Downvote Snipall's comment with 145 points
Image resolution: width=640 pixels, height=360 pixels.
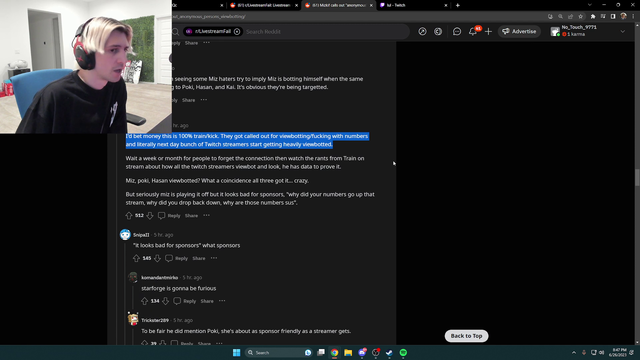point(157,258)
